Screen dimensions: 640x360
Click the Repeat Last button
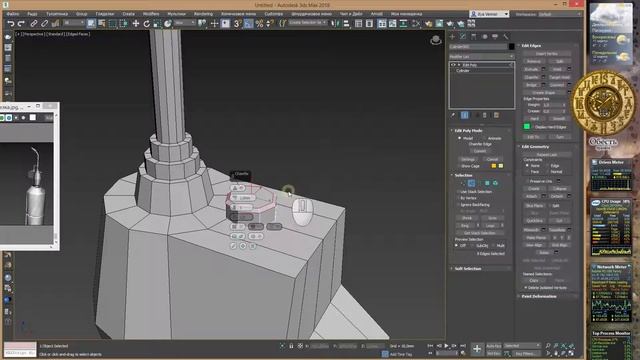547,155
